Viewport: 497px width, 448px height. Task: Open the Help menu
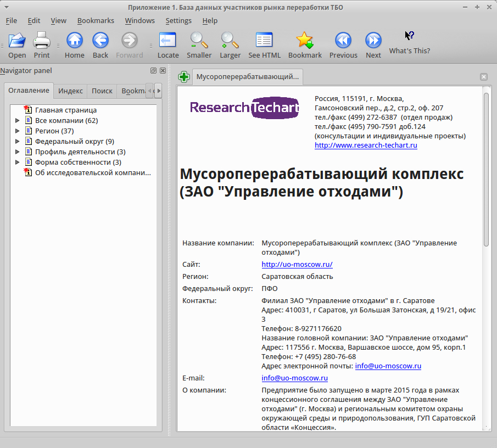210,21
